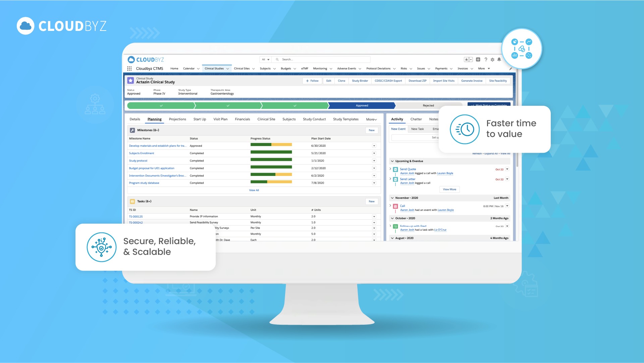Screen dimensions: 644x363
Task: Select the New Task activity tab
Action: (418, 129)
